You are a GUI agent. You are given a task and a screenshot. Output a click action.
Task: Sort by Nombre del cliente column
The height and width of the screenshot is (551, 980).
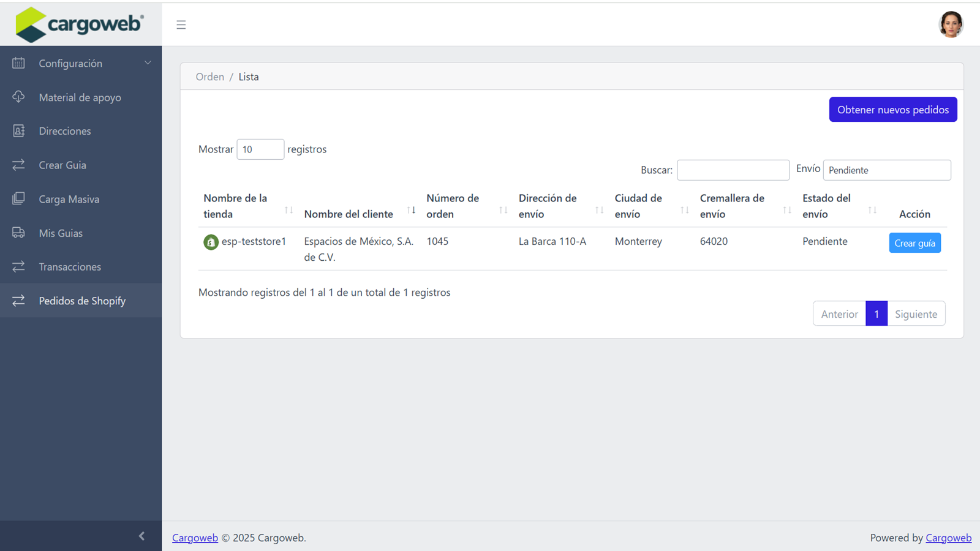pos(360,206)
